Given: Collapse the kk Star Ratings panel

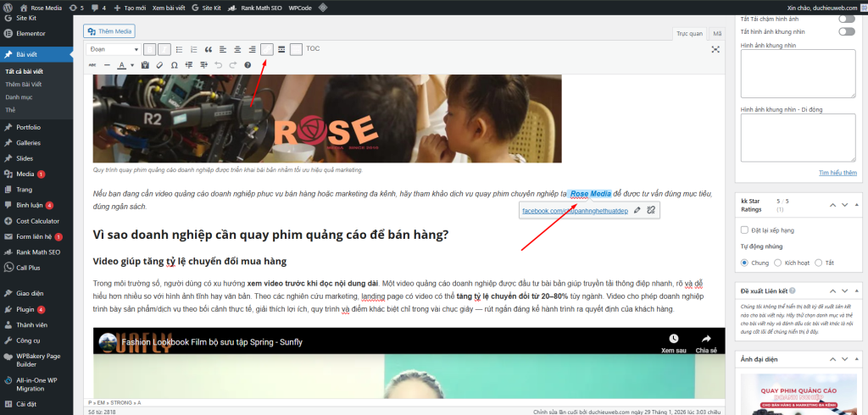Looking at the screenshot, I should pos(857,205).
